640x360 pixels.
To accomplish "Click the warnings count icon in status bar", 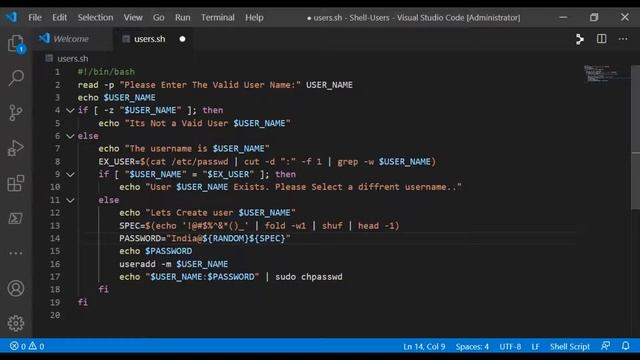I will click(33, 346).
